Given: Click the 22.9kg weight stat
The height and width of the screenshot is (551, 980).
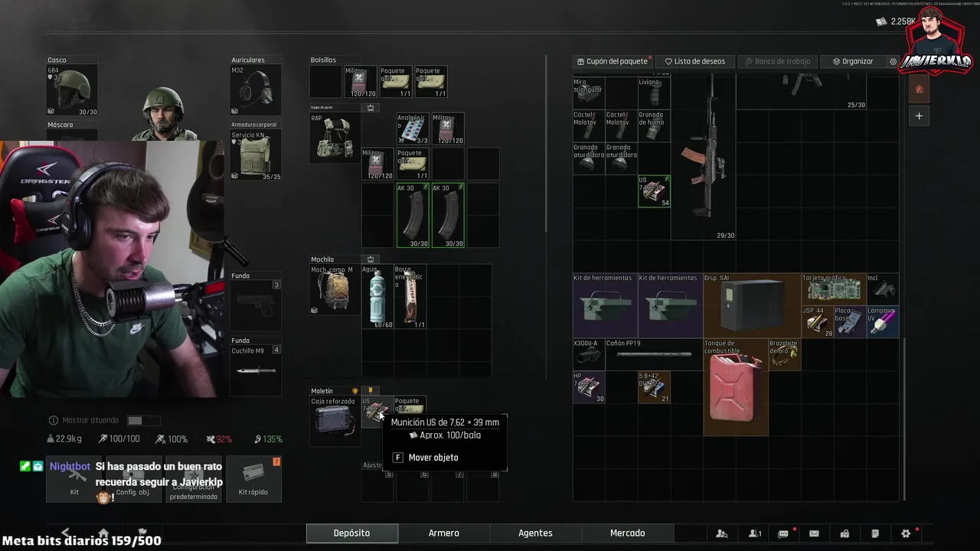Looking at the screenshot, I should (64, 439).
